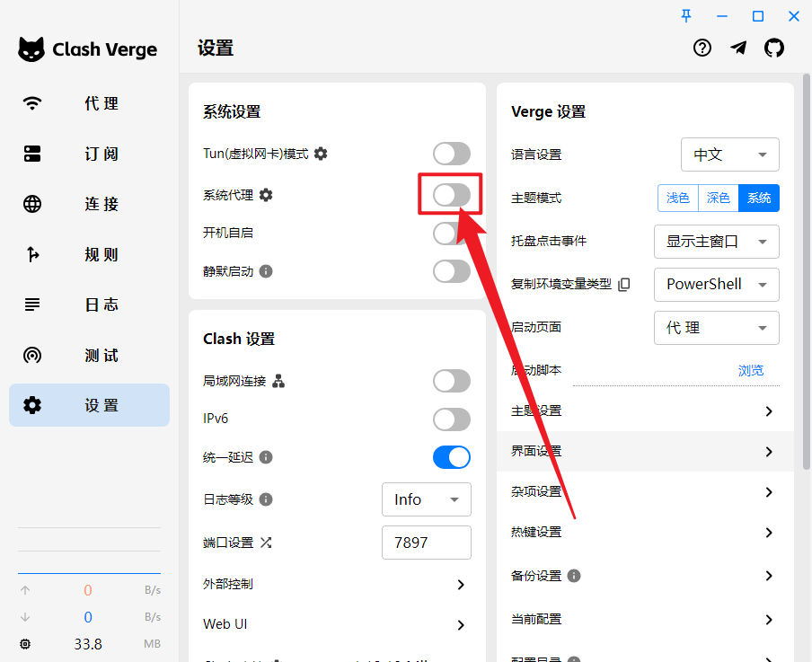This screenshot has width=812, height=662.
Task: Open 启动页面 dropdown showing 代理
Action: pyautogui.click(x=717, y=328)
